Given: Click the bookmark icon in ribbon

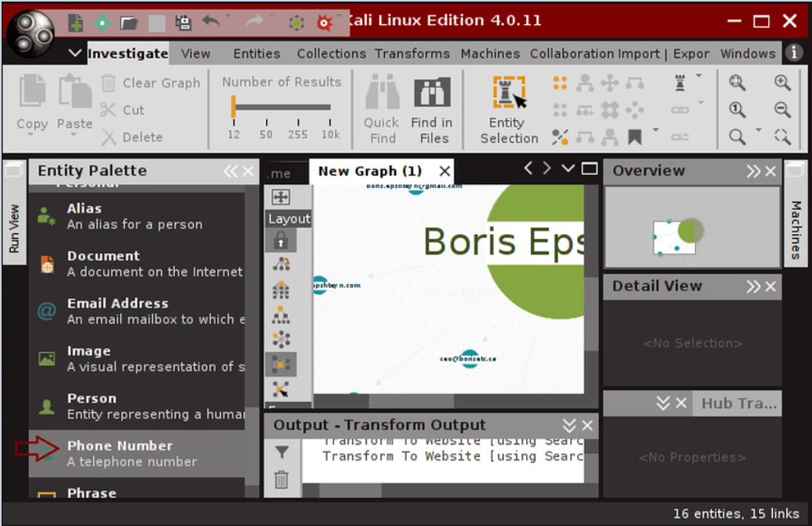Looking at the screenshot, I should pyautogui.click(x=634, y=137).
